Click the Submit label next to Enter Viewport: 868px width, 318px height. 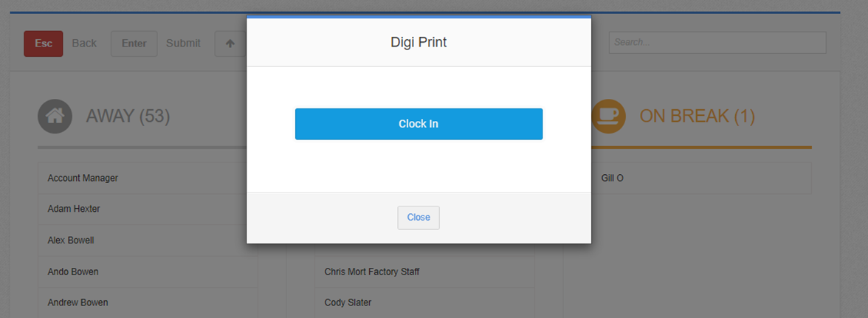[x=183, y=43]
